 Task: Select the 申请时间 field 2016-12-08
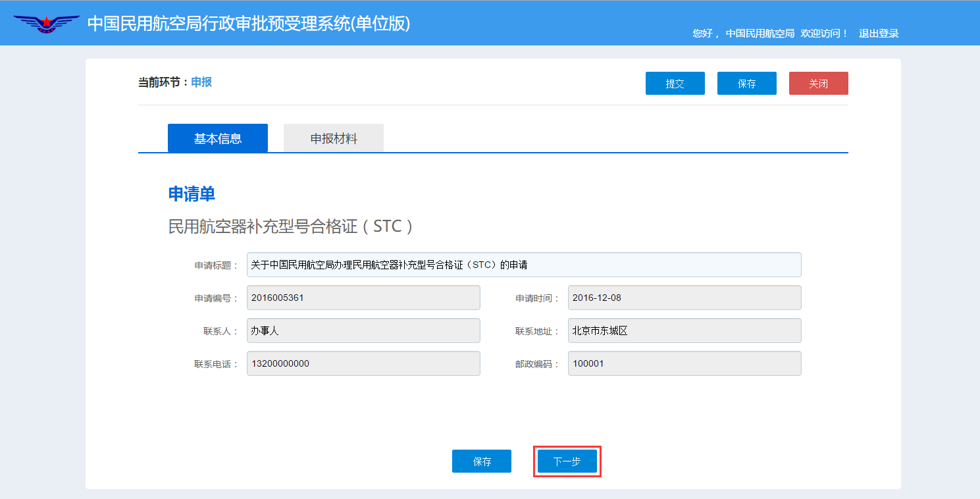pyautogui.click(x=684, y=298)
